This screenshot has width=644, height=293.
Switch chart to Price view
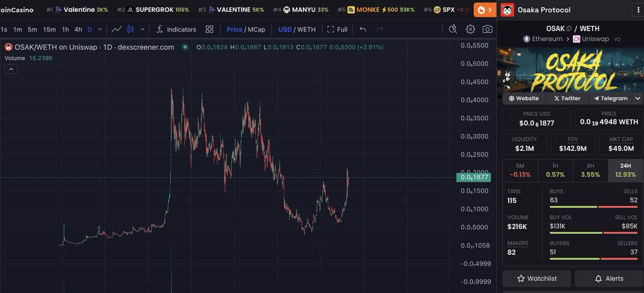[235, 30]
